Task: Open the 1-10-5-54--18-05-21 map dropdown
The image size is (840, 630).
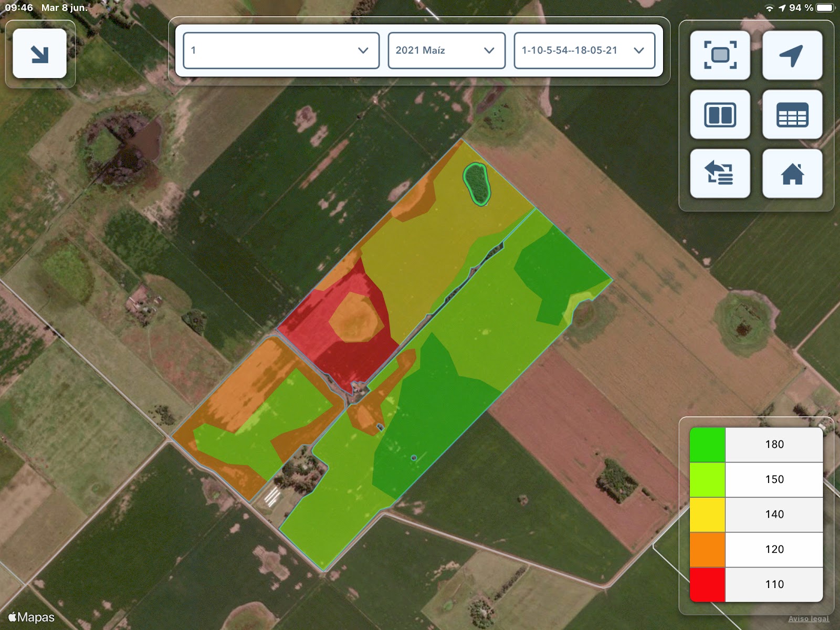Action: click(x=584, y=50)
